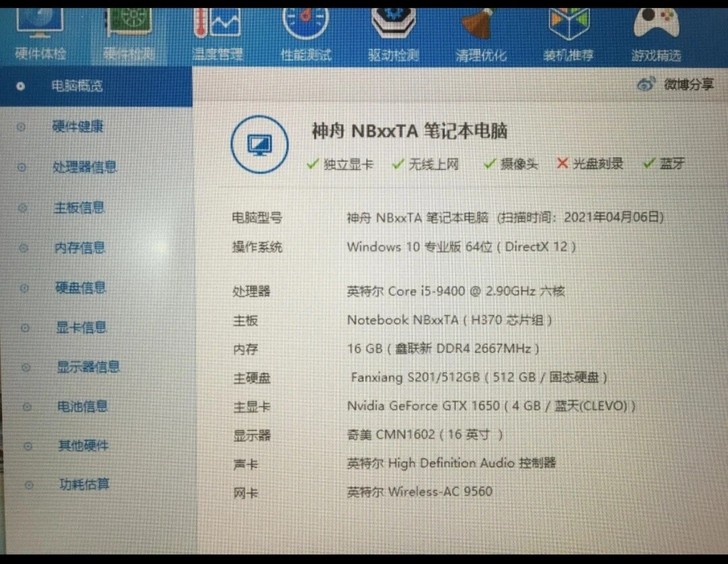The image size is (728, 564).
Task: Click the 操作系统 row label
Action: pos(257,247)
